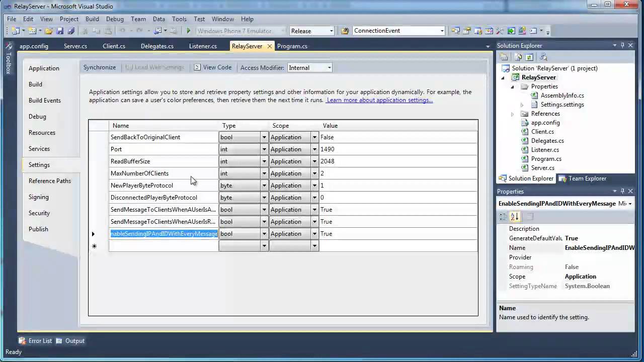Open Type dropdown for SendBackToOriginalClient row
This screenshot has height=362, width=644.
[x=264, y=137]
